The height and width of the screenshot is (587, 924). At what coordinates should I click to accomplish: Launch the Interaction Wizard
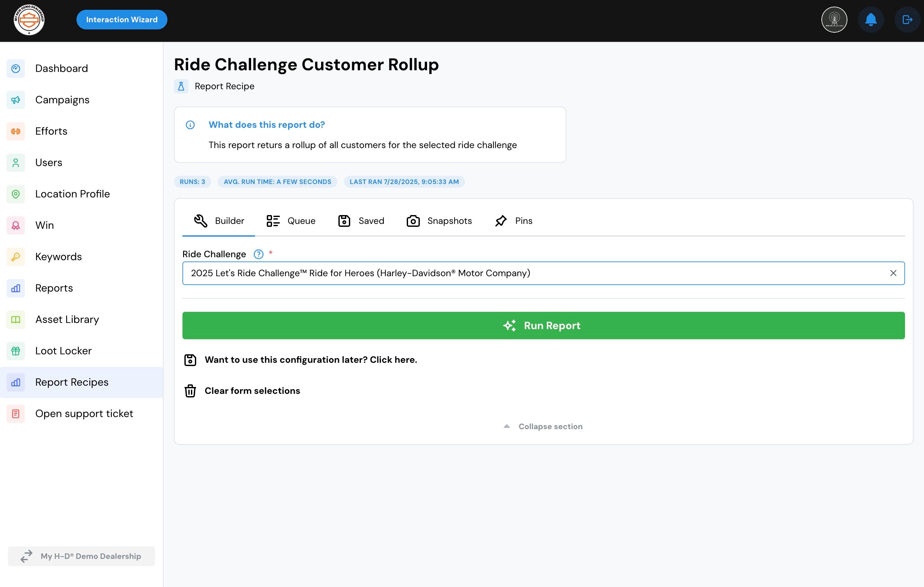(122, 20)
